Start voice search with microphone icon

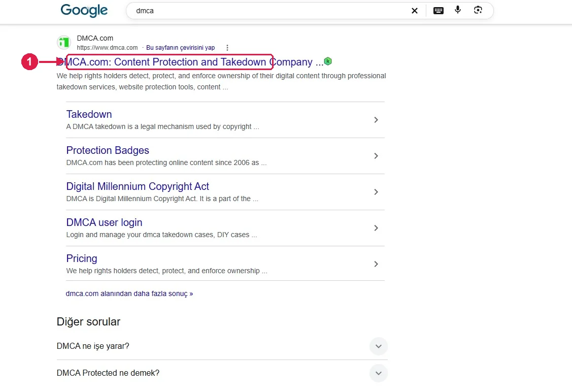[458, 10]
